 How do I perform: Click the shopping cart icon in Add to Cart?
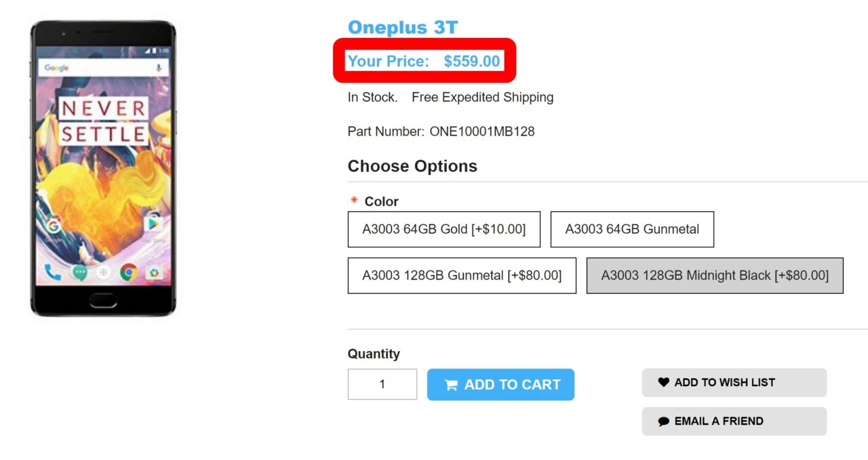tap(451, 385)
